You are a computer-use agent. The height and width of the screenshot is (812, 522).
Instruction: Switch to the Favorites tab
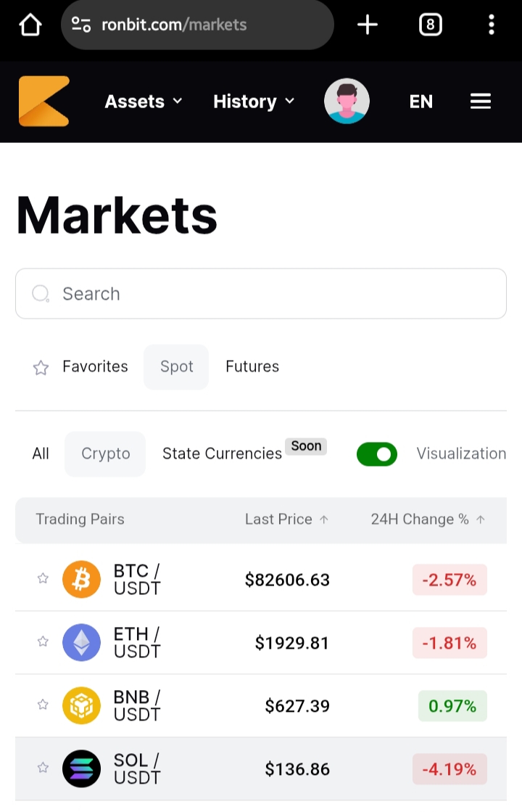80,366
